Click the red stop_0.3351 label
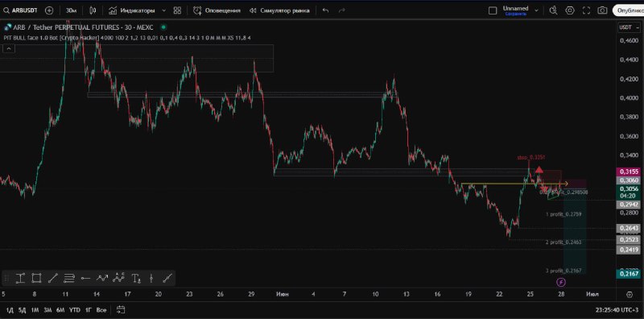The height and width of the screenshot is (319, 644). click(531, 157)
